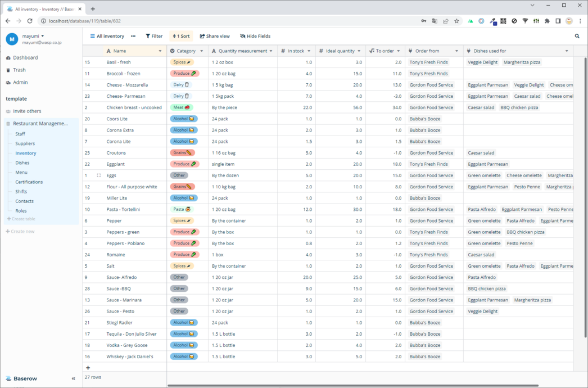Open Category column dropdown arrow
Image resolution: width=588 pixels, height=388 pixels.
pos(201,51)
